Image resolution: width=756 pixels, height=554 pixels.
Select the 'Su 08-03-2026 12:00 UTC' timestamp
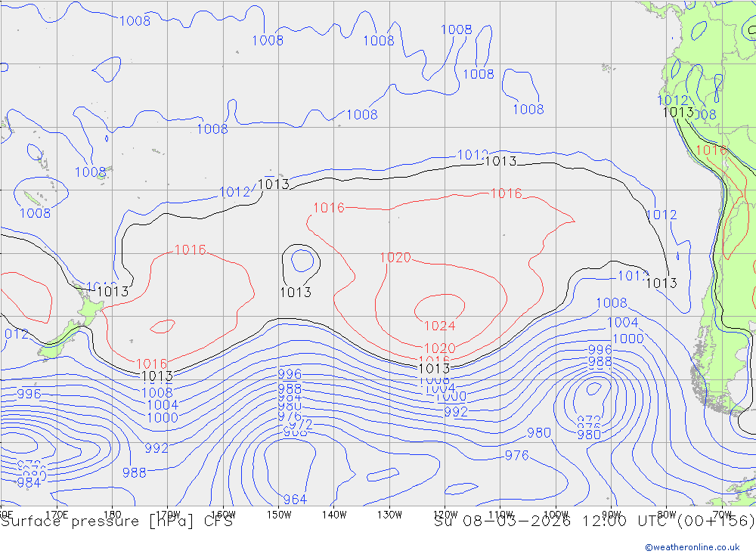coord(553,522)
